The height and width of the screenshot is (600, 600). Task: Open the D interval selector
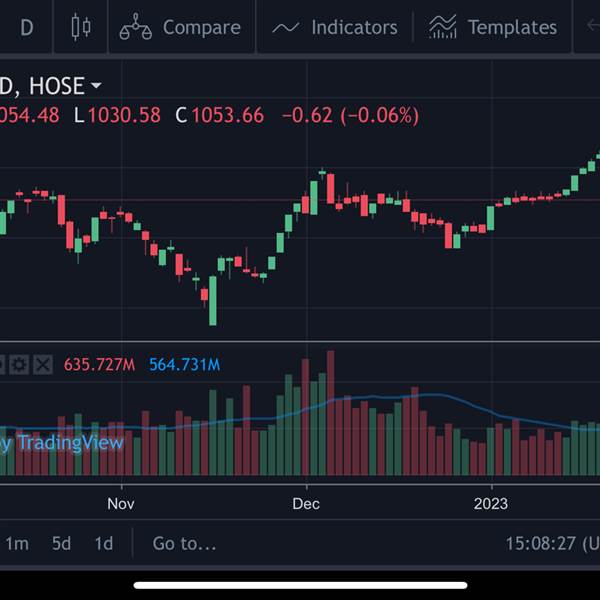click(27, 28)
